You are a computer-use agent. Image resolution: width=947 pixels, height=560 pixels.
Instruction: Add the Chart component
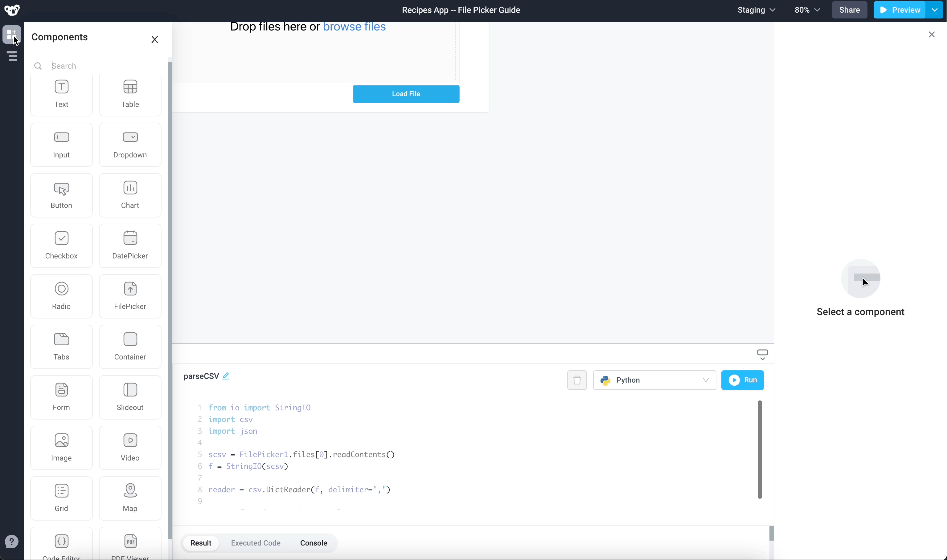click(x=130, y=195)
